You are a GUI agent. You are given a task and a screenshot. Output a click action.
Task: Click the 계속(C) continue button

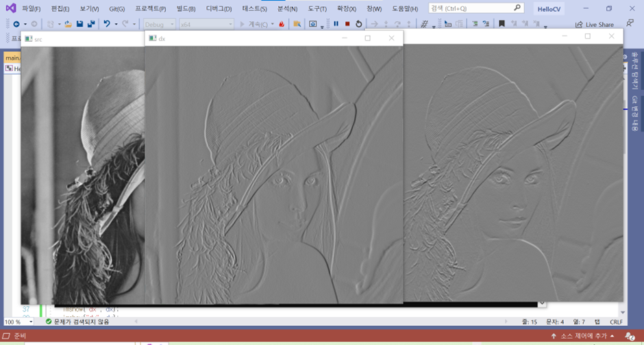click(253, 25)
